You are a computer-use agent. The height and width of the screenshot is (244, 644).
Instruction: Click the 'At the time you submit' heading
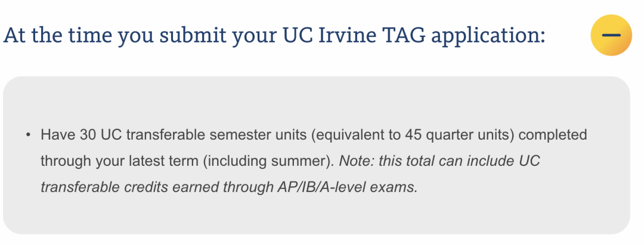point(274,35)
